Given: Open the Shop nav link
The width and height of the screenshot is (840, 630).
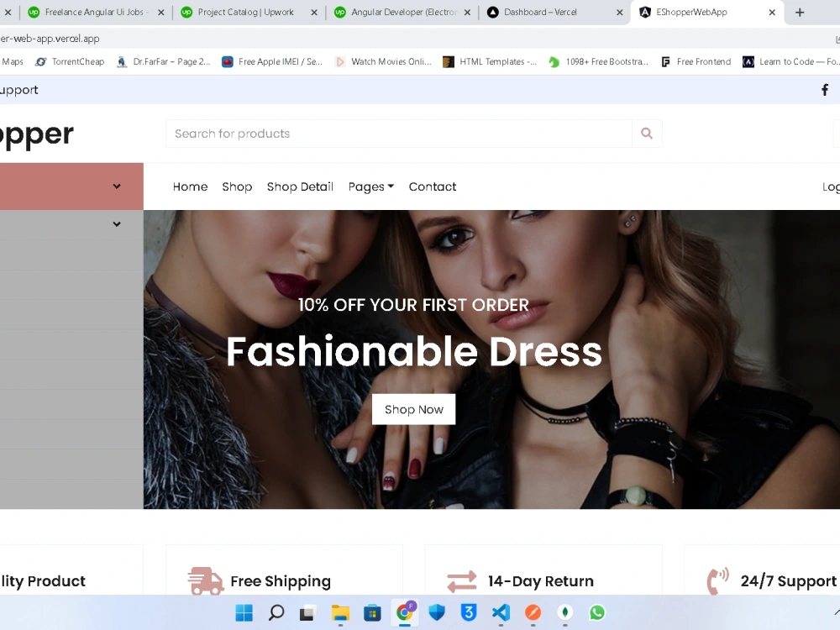Looking at the screenshot, I should 238,186.
